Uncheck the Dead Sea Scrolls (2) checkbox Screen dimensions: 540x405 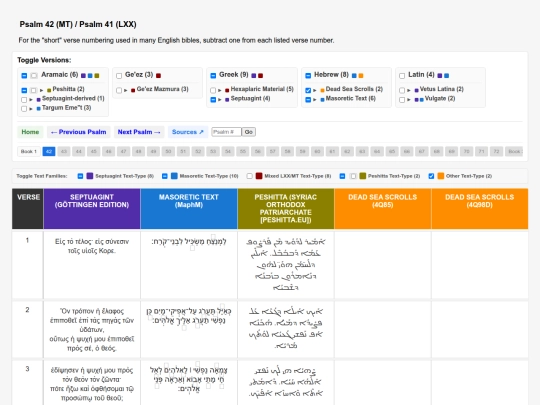coord(308,90)
